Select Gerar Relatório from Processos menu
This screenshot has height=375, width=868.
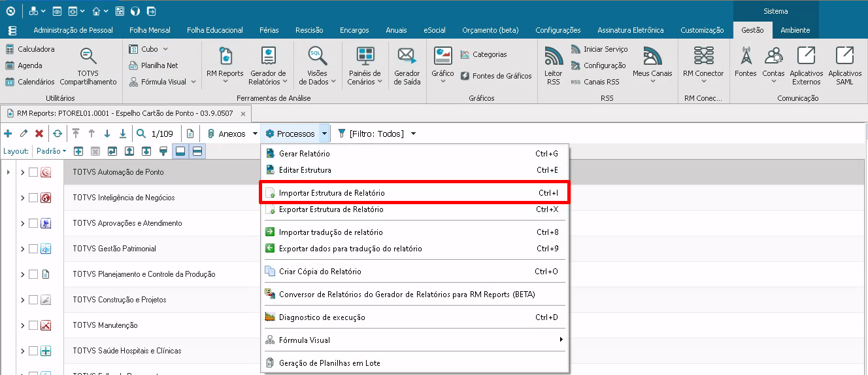click(x=415, y=154)
